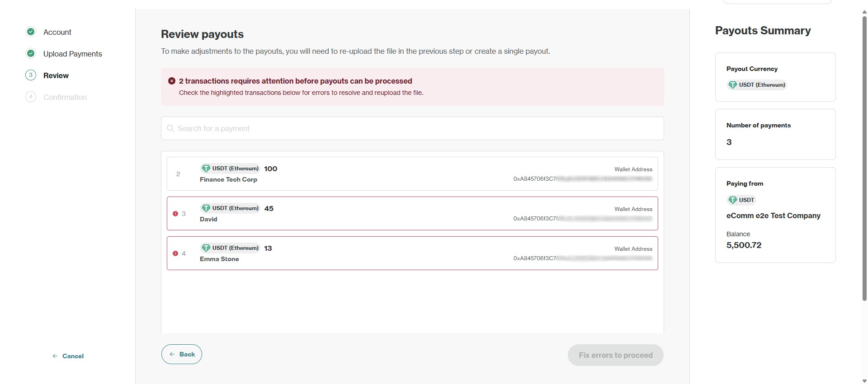Image resolution: width=868 pixels, height=384 pixels.
Task: Select the Confirmation step
Action: pyautogui.click(x=65, y=97)
